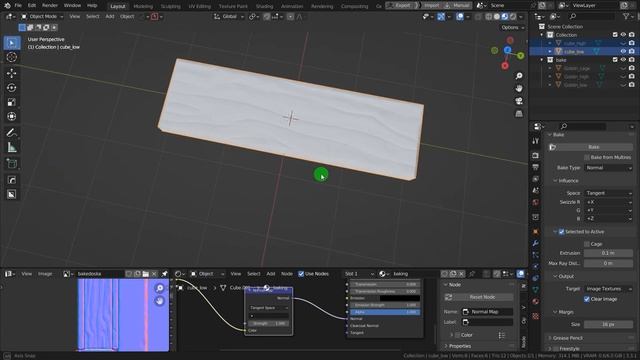This screenshot has width=640, height=360.
Task: Activate the Cursor tool
Action: (x=12, y=57)
